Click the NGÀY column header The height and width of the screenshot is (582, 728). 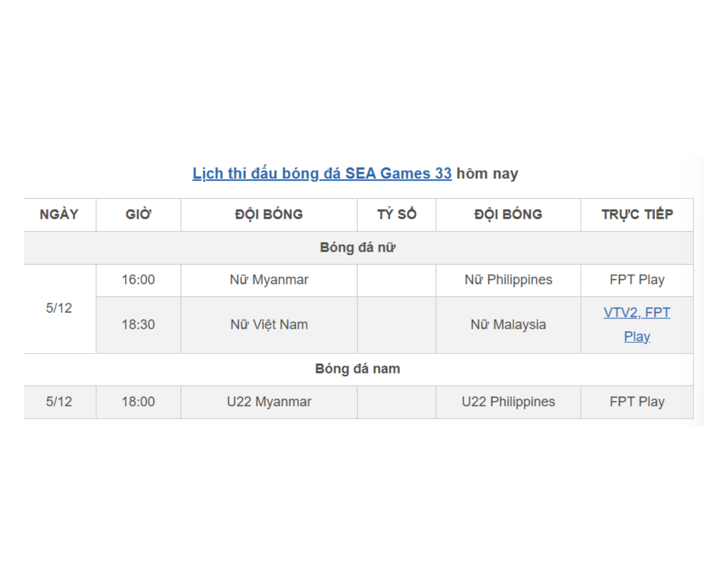click(x=59, y=214)
